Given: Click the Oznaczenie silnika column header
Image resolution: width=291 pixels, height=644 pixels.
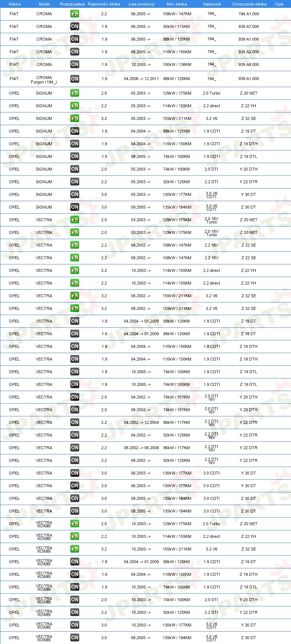Looking at the screenshot, I should [249, 4].
